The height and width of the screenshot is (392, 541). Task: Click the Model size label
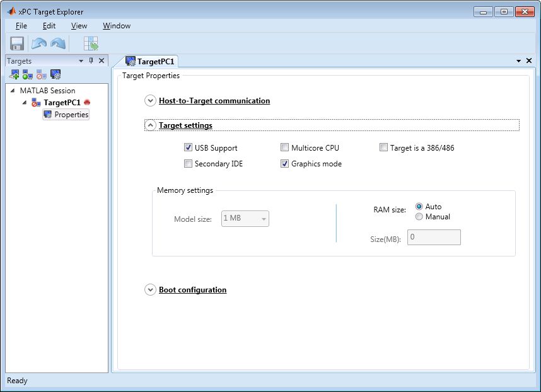coord(193,219)
